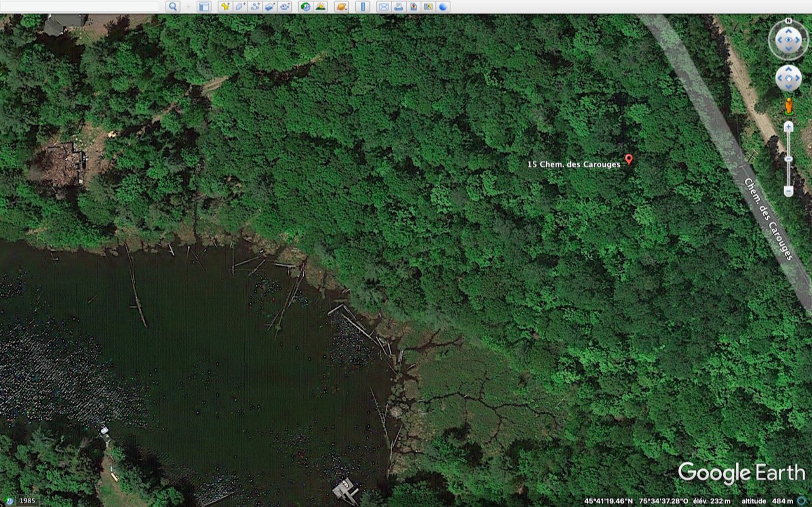This screenshot has width=812, height=507.
Task: View this location in Google Maps
Action: (x=428, y=6)
